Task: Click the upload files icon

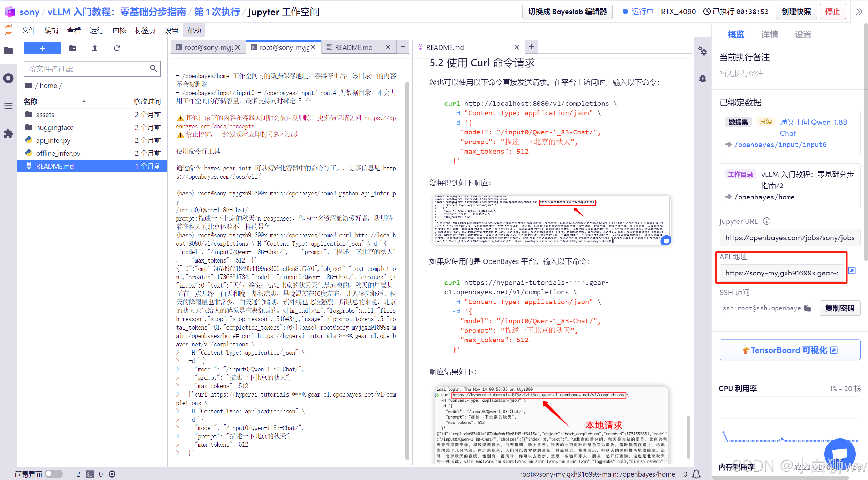Action: [95, 48]
